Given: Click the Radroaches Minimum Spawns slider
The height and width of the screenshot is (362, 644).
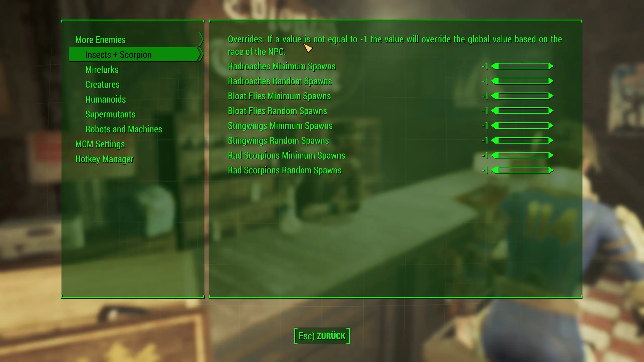Looking at the screenshot, I should pos(522,66).
